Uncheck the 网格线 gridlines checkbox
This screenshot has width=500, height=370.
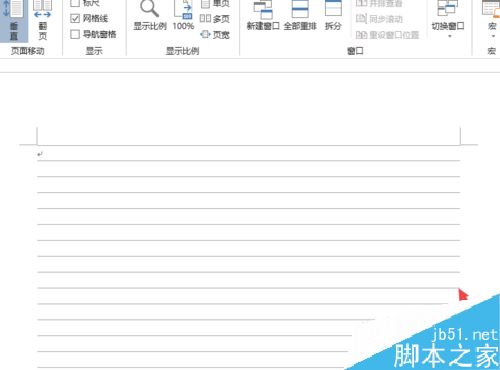[x=89, y=18]
